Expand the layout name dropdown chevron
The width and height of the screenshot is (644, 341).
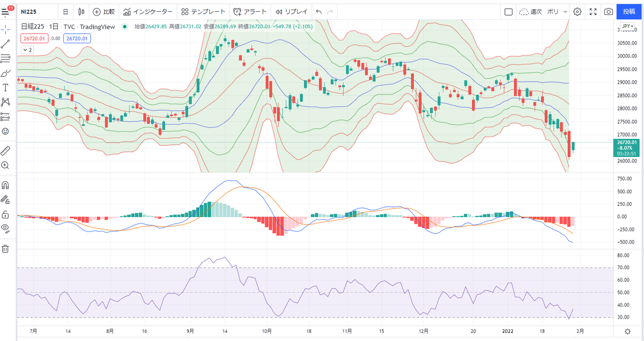pos(564,11)
